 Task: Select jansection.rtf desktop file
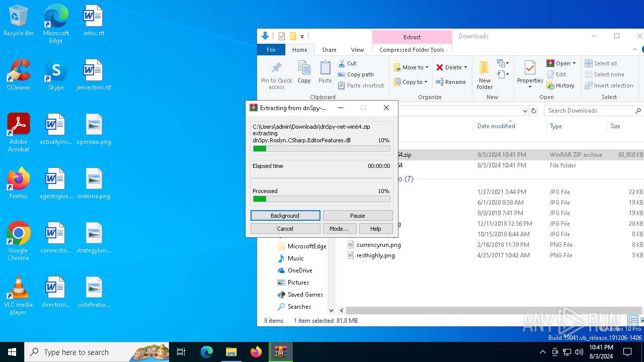94,75
